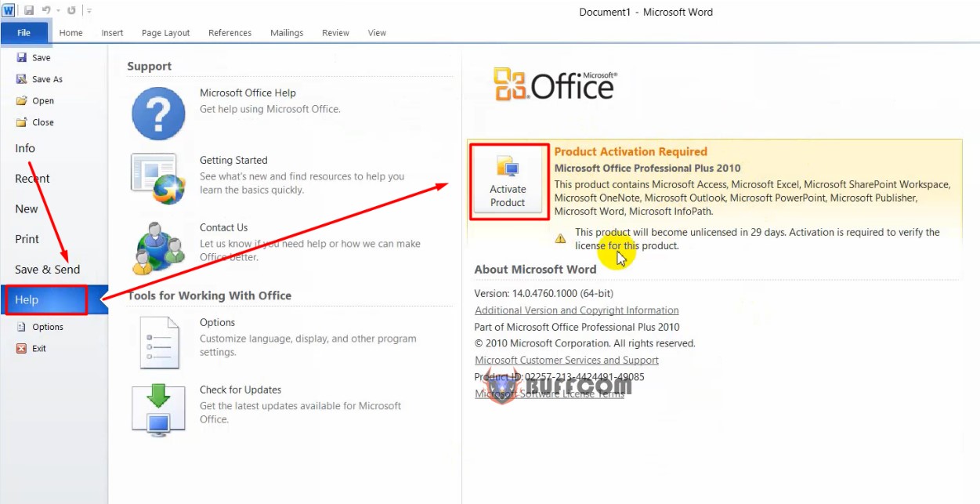Click the Microsoft Office logo
Screen dimensions: 980x504
(555, 85)
